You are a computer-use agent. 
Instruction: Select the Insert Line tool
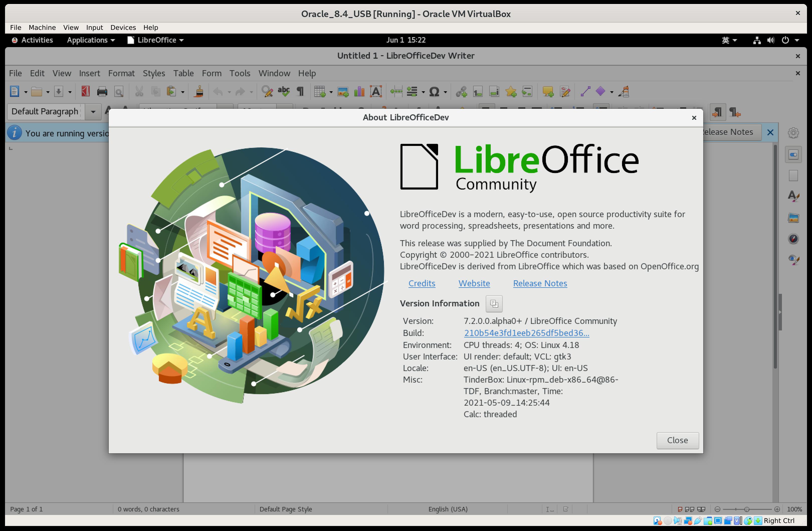585,92
